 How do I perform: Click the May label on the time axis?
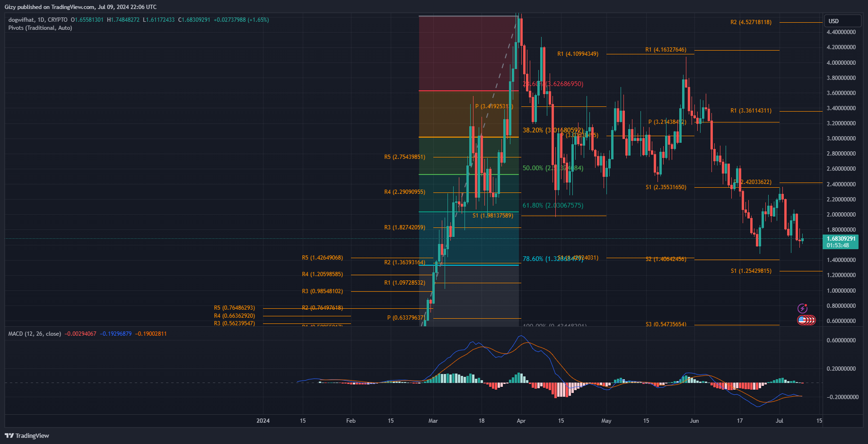(x=606, y=421)
